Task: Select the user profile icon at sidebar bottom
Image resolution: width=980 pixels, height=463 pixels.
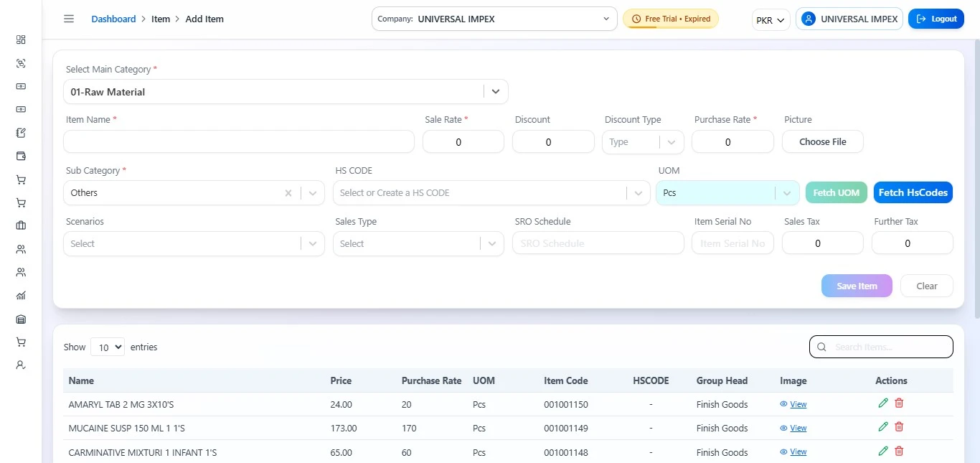Action: (21, 365)
